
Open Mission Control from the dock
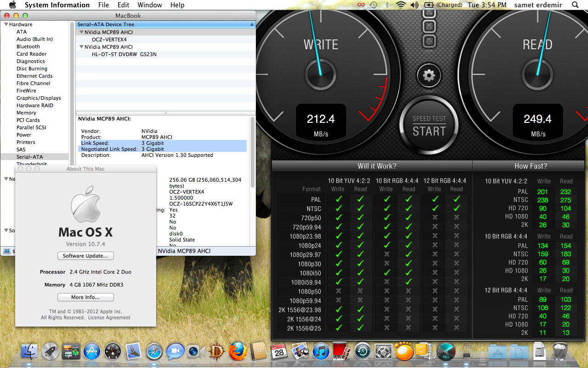coord(71,352)
